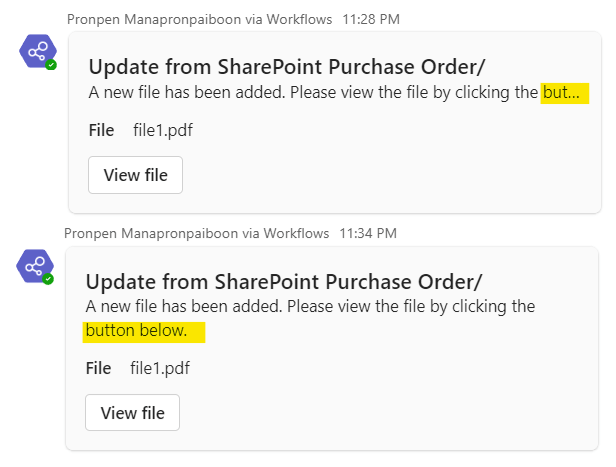Click the File label in the 11:28 PM card
The height and width of the screenshot is (467, 616).
(102, 130)
